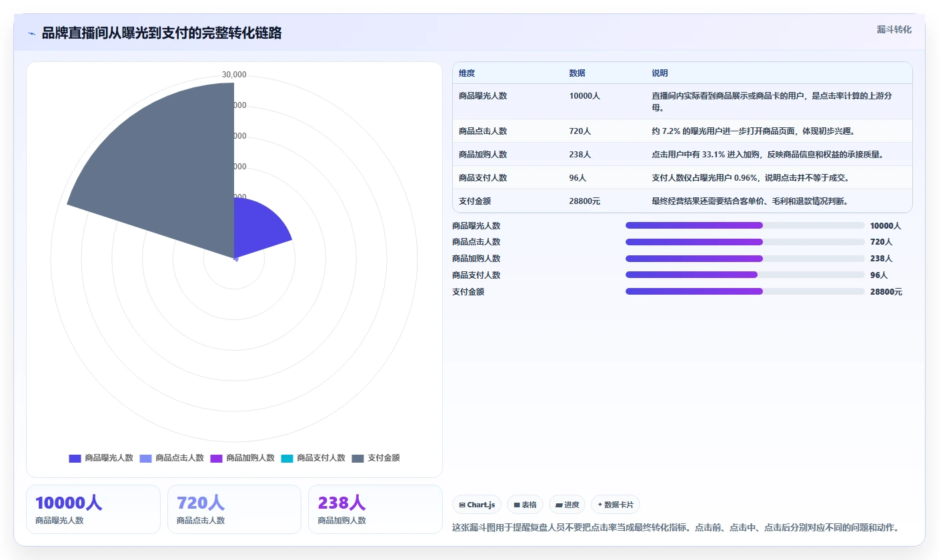Open the 720人 商品点击人数 data card
The height and width of the screenshot is (560, 939).
[234, 509]
